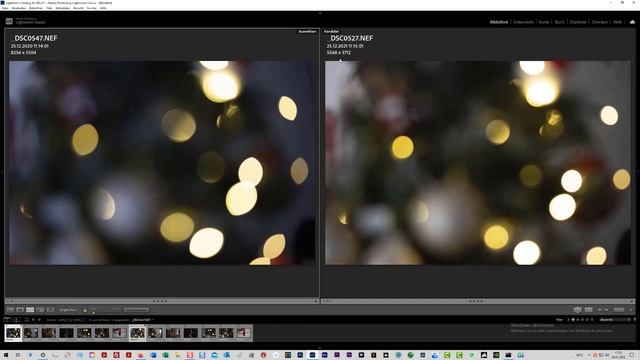Viewport: 640px width, 360px height.
Task: Switch to the Buch module
Action: point(560,22)
